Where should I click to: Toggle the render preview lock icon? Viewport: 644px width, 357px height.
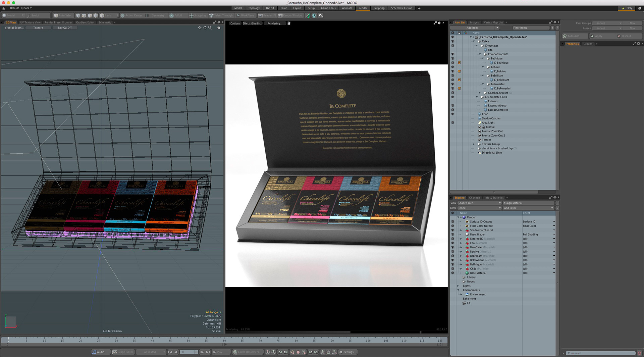pos(289,23)
